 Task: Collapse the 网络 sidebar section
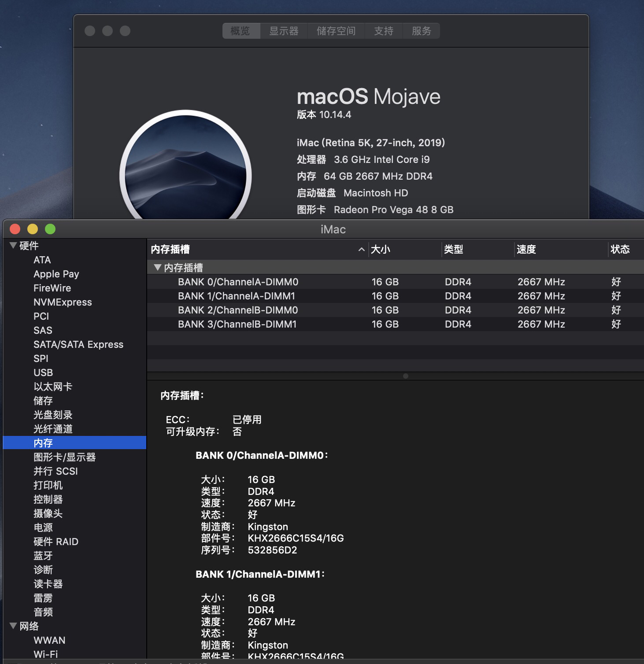[13, 626]
